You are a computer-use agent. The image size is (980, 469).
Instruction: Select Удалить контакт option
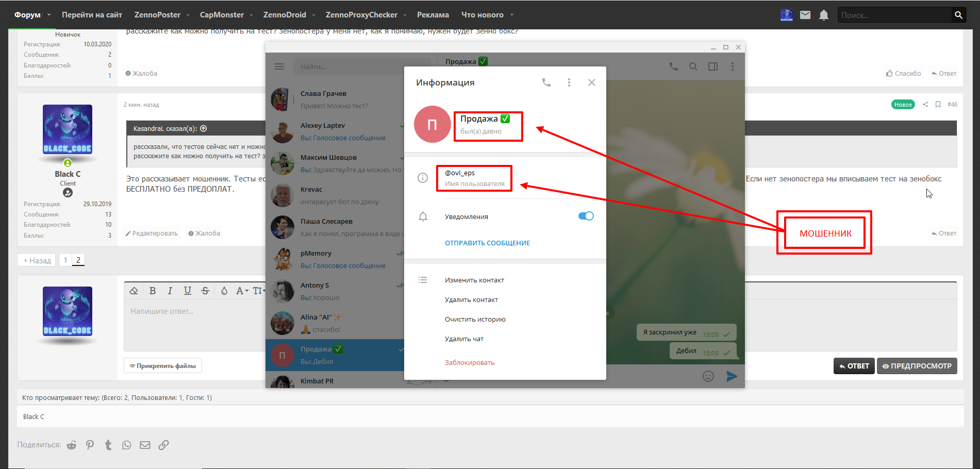click(471, 300)
